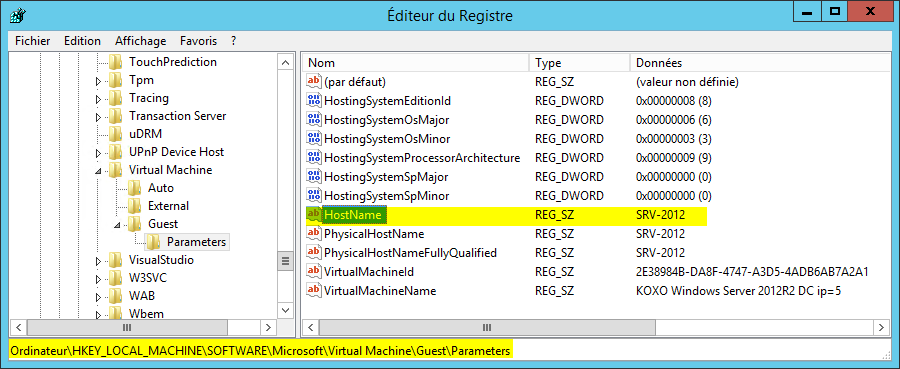900x369 pixels.
Task: Sort values by the Nom column header
Action: [416, 63]
